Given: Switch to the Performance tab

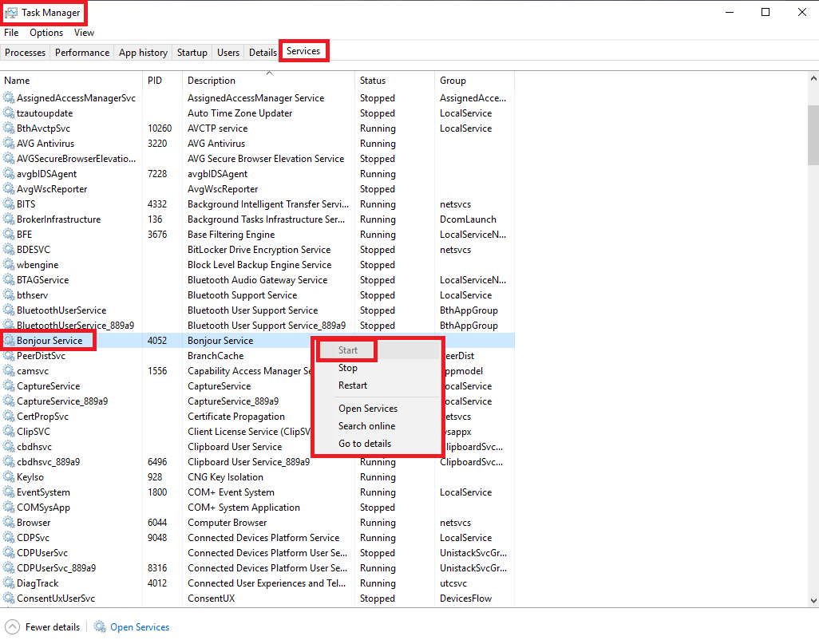Looking at the screenshot, I should (x=82, y=52).
